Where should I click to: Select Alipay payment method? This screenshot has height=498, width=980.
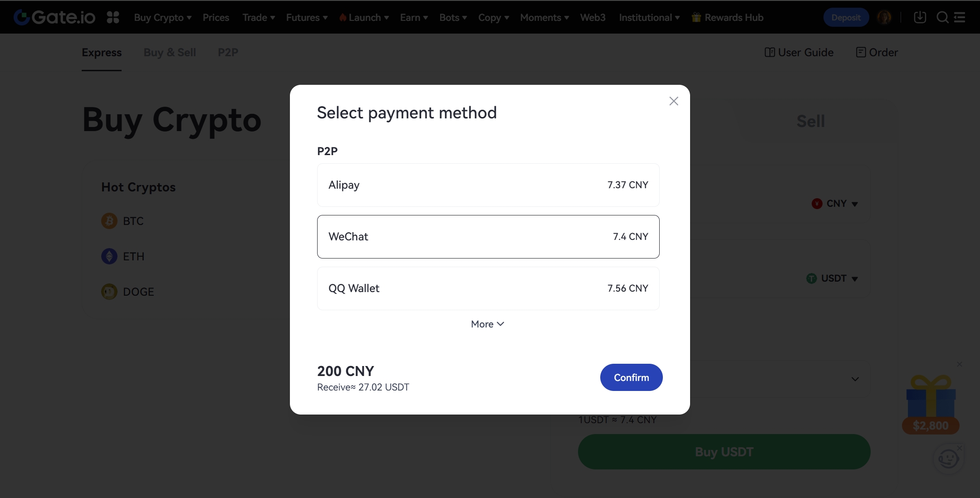488,185
